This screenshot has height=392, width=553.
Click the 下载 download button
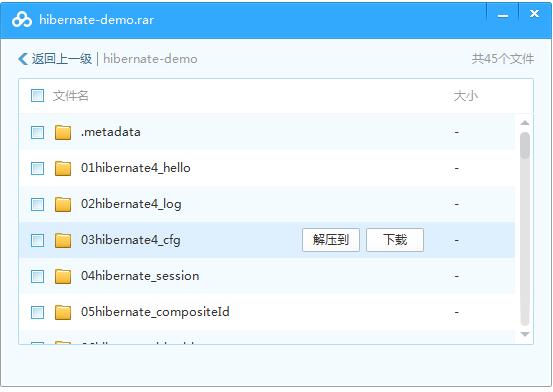pyautogui.click(x=395, y=240)
